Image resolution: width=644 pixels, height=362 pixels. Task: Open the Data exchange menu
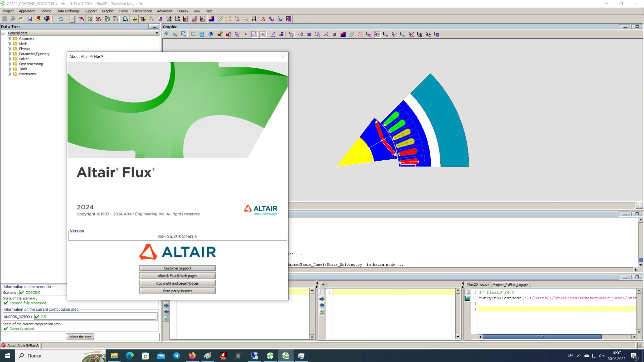[68, 11]
